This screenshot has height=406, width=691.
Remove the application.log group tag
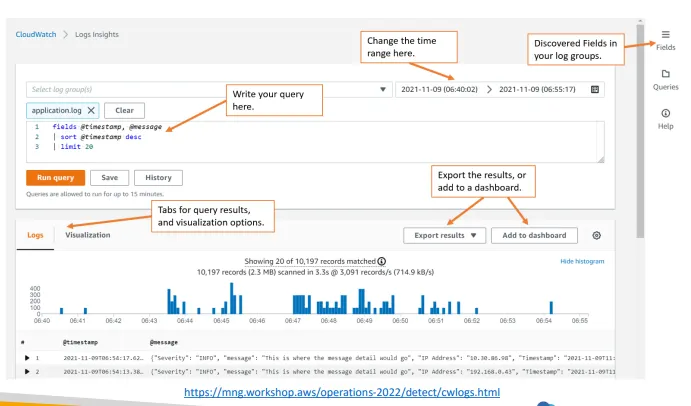91,110
